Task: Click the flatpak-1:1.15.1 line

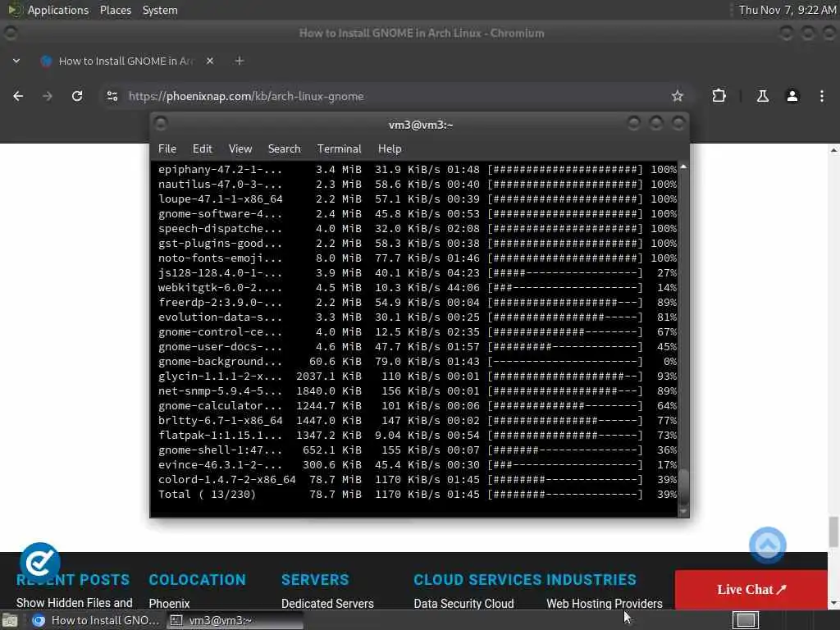Action: coord(417,435)
